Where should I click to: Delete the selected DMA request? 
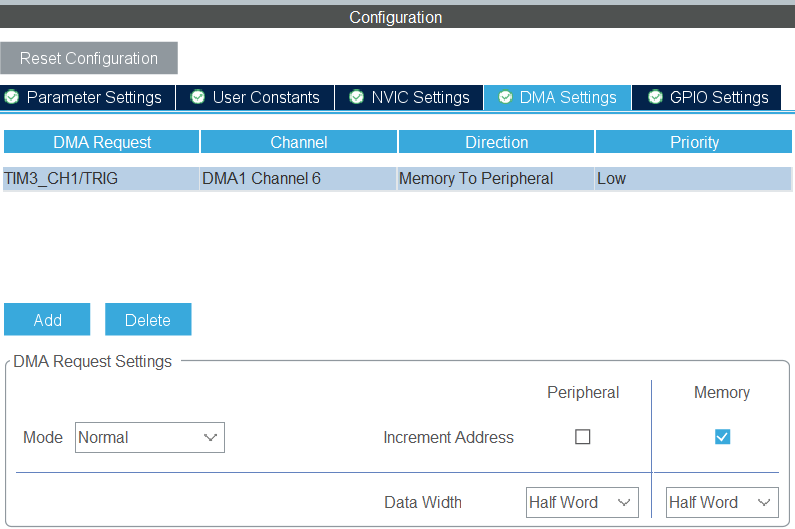(x=148, y=320)
